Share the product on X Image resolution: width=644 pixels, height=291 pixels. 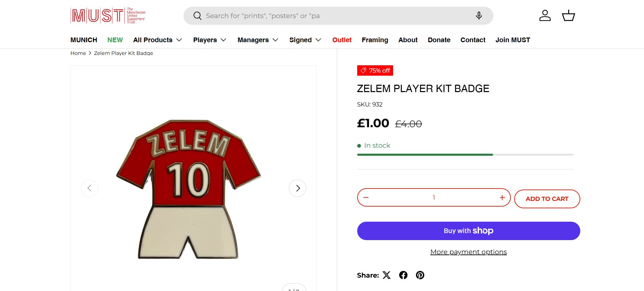[x=387, y=275]
